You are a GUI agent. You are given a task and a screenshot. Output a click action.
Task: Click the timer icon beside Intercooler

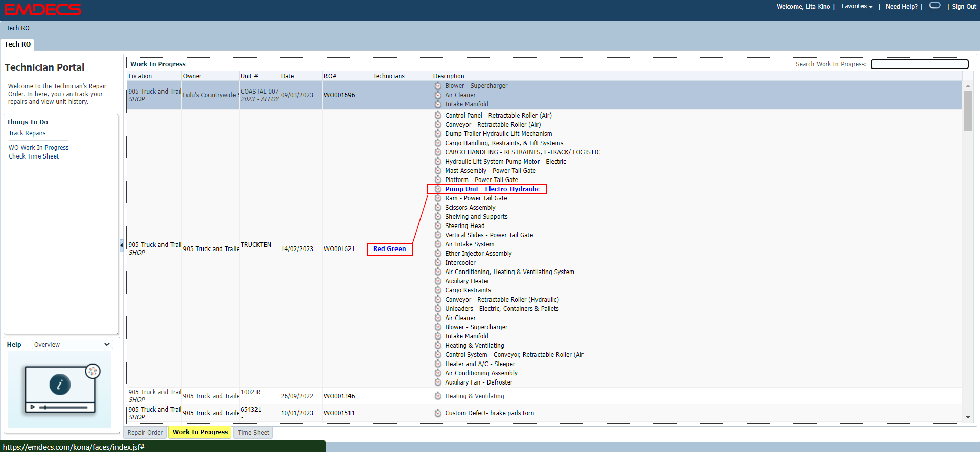[x=438, y=262]
